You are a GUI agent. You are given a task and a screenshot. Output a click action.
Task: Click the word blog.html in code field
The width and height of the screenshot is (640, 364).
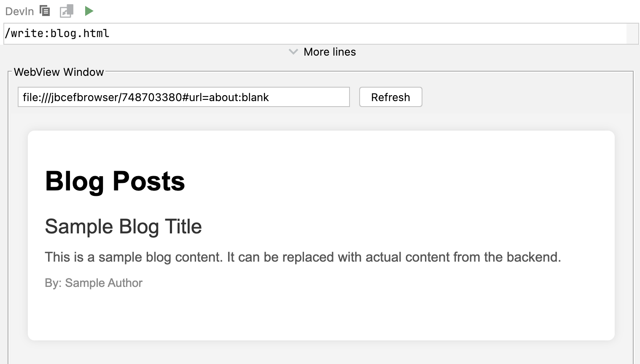click(80, 33)
